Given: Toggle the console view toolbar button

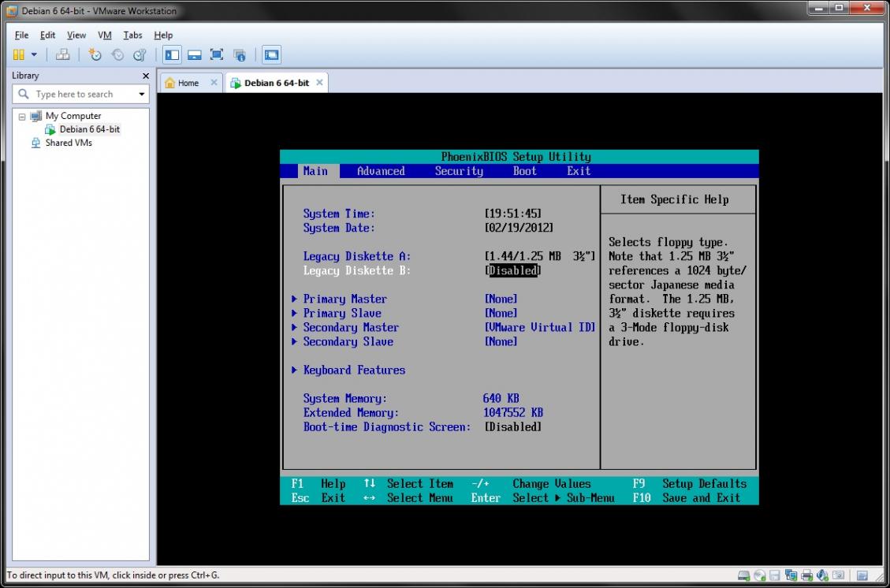Looking at the screenshot, I should coord(271,54).
